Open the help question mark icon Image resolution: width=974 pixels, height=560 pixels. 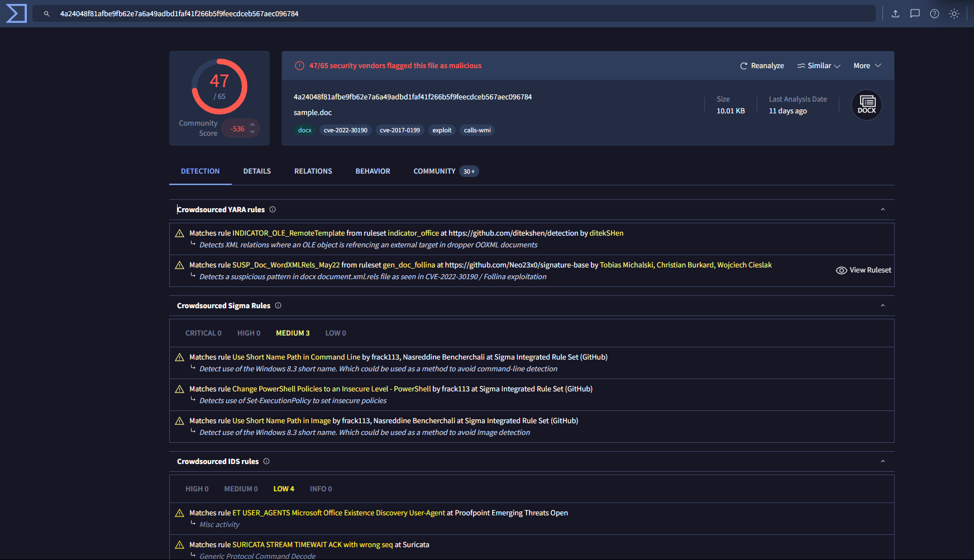(934, 14)
